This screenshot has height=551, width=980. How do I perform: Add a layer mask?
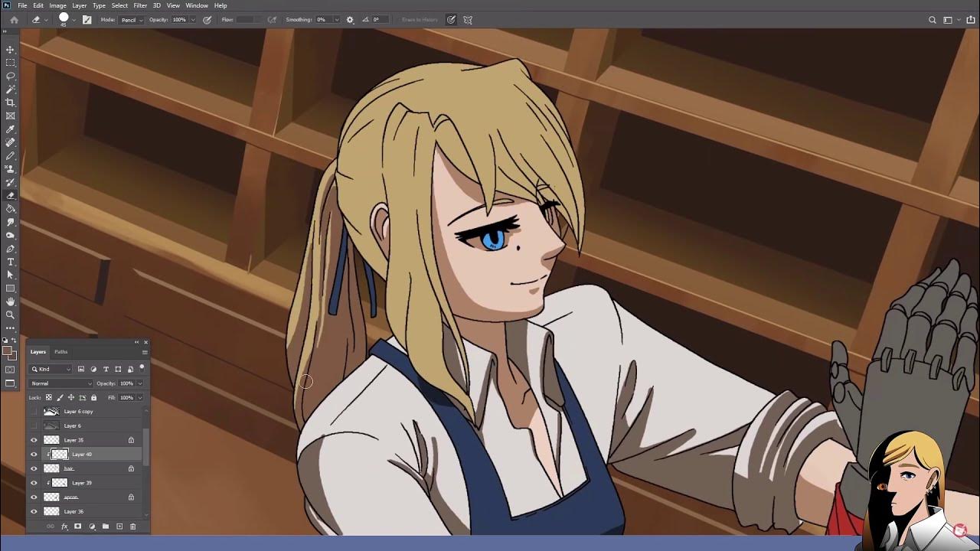click(77, 527)
